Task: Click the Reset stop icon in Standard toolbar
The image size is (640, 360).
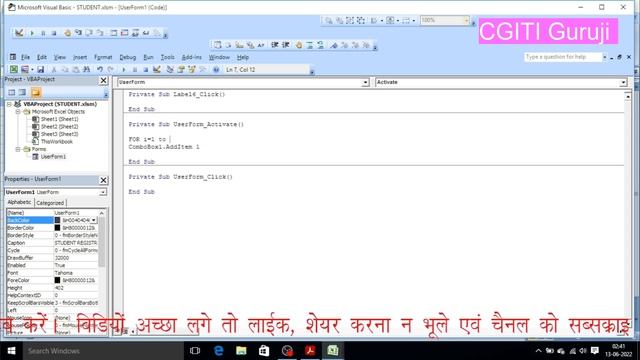Action: pos(145,69)
